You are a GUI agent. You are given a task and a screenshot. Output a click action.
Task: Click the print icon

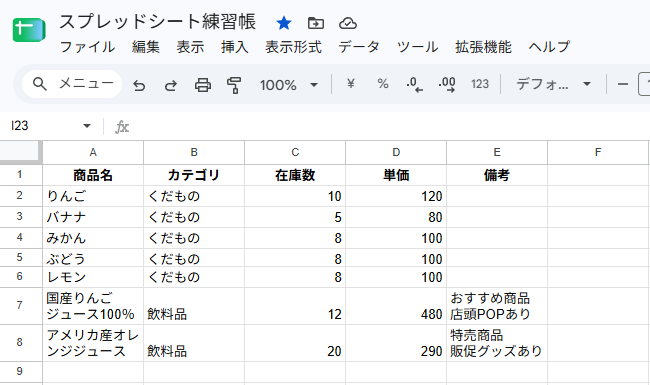203,85
